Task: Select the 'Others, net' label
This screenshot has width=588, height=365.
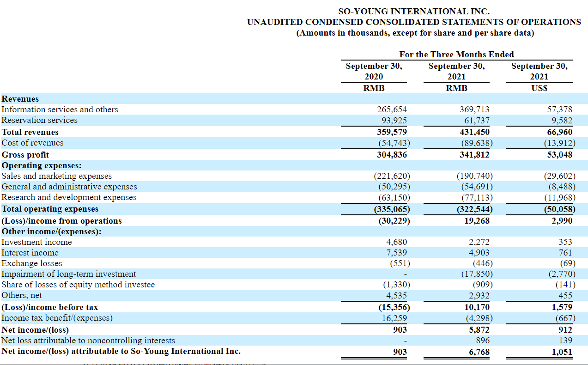Action: click(x=22, y=295)
